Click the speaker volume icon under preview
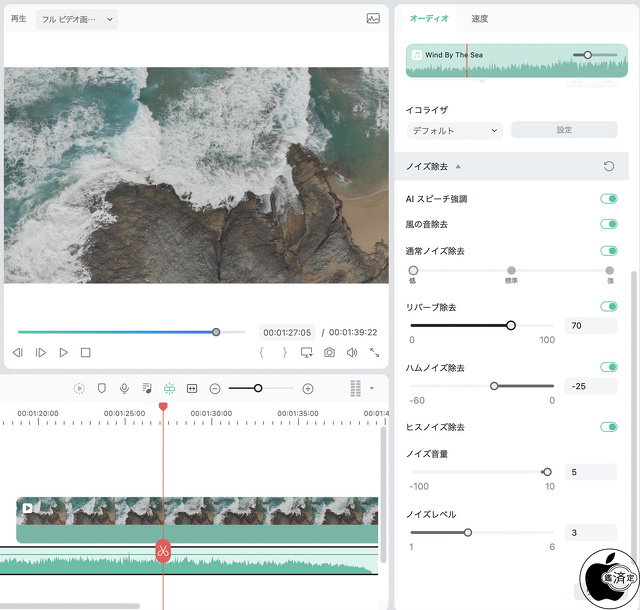 352,353
